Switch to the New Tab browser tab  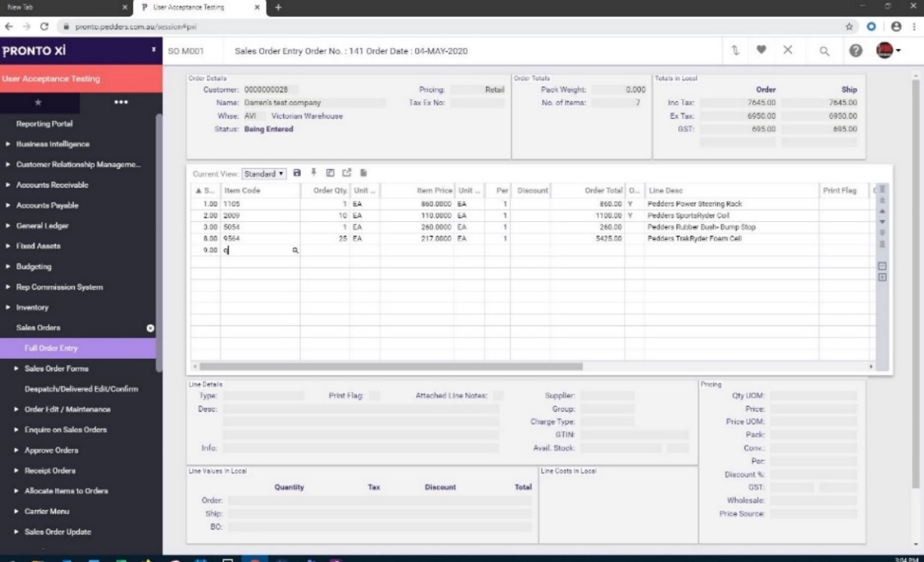pyautogui.click(x=65, y=8)
